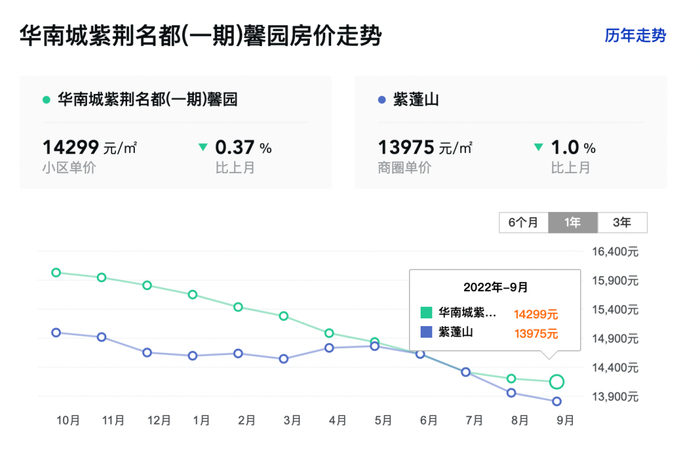The image size is (700, 452).
Task: Select green data point for 12月
Action: [147, 285]
